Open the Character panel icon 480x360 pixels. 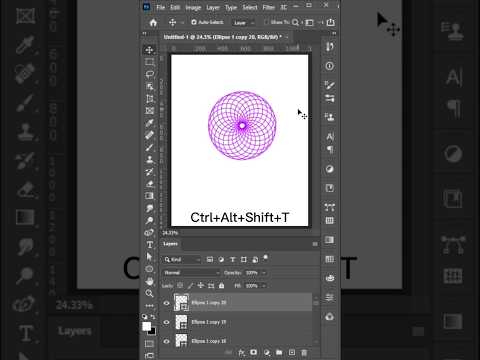click(330, 137)
